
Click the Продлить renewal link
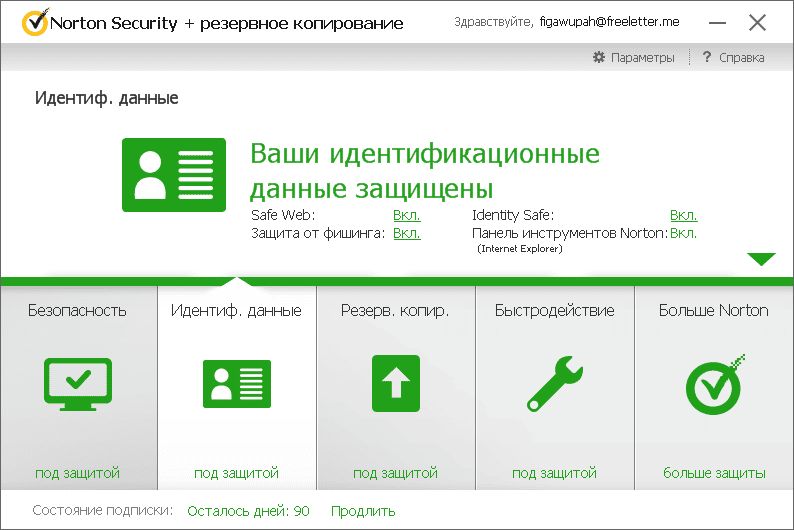pos(363,511)
